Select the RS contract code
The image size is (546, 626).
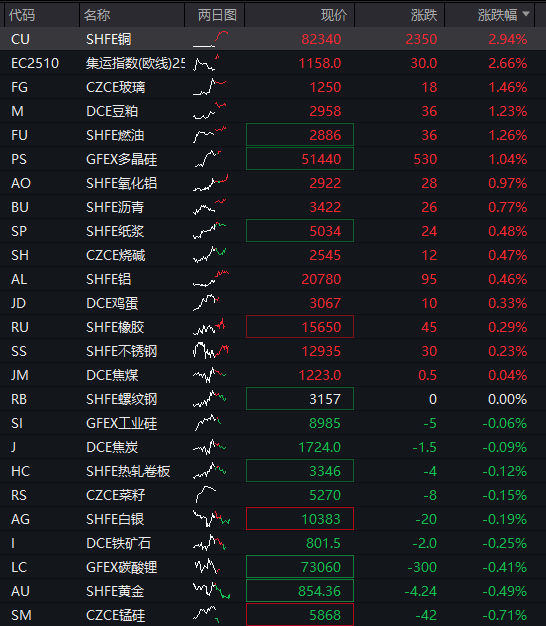pos(19,495)
